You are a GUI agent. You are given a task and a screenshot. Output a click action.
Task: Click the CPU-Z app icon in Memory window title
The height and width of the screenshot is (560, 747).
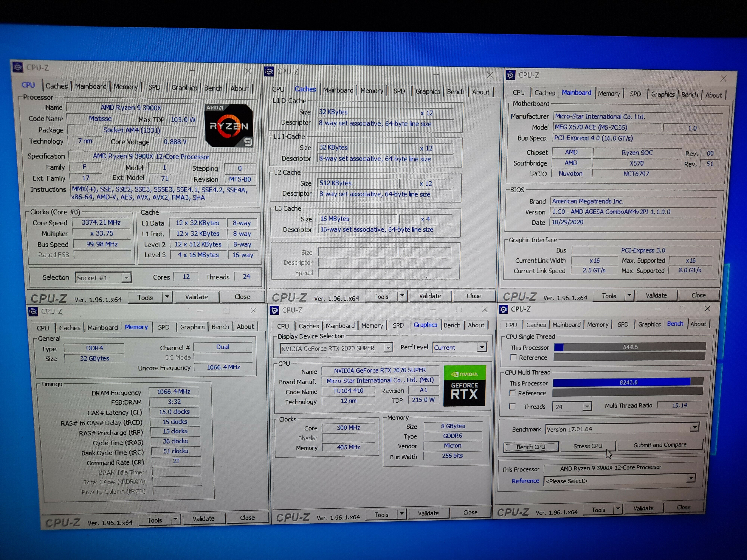click(33, 312)
